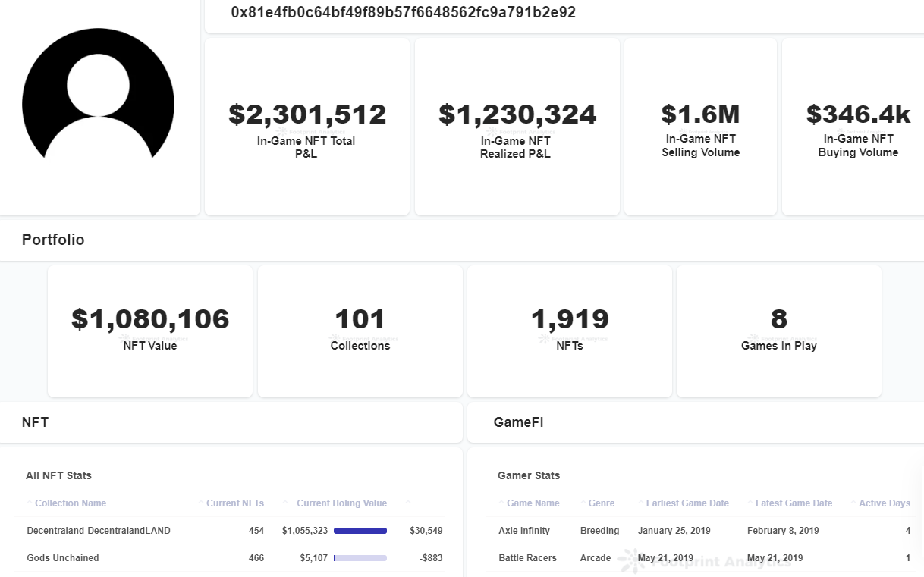924x577 pixels.
Task: Toggle ascending sort on Collection Name
Action: (30, 503)
